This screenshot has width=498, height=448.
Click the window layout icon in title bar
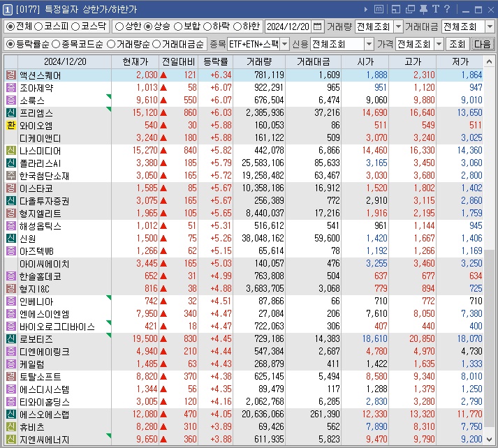click(x=396, y=9)
